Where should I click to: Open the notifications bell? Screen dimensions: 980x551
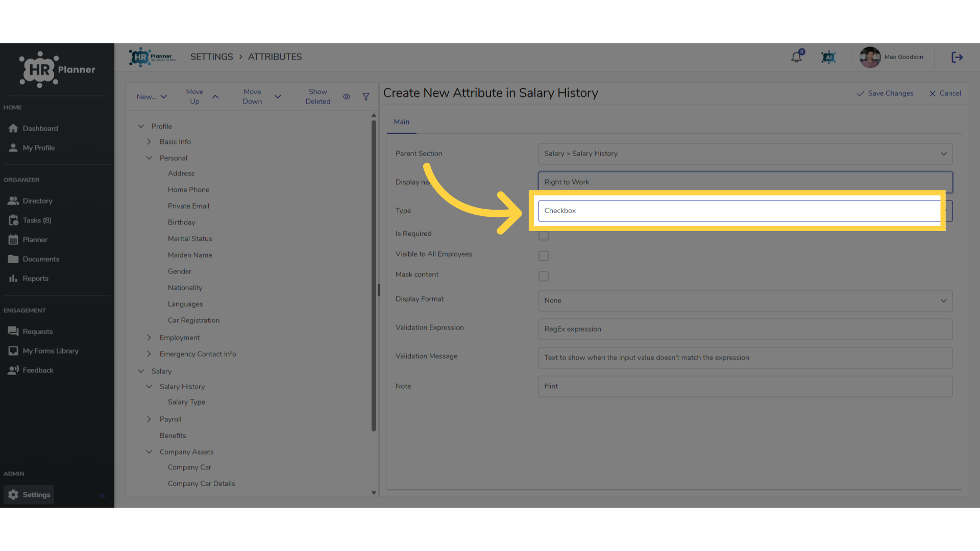[796, 57]
